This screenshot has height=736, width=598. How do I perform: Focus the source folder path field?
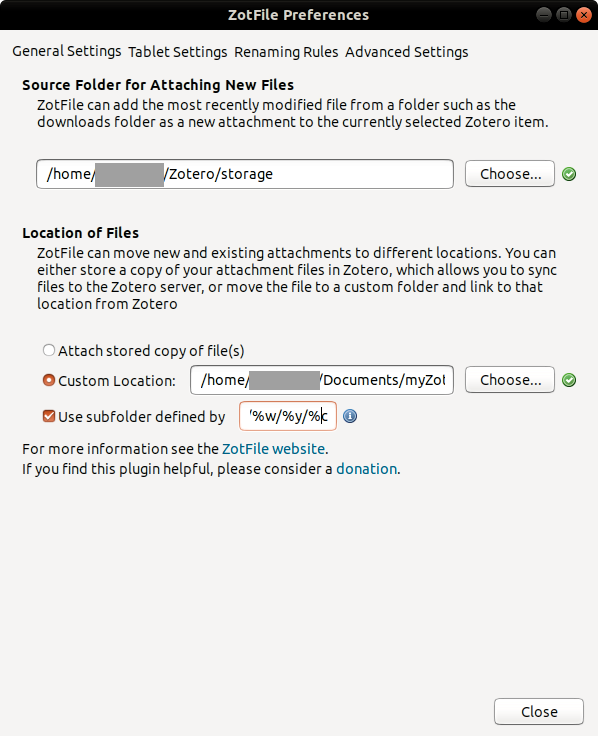(245, 174)
